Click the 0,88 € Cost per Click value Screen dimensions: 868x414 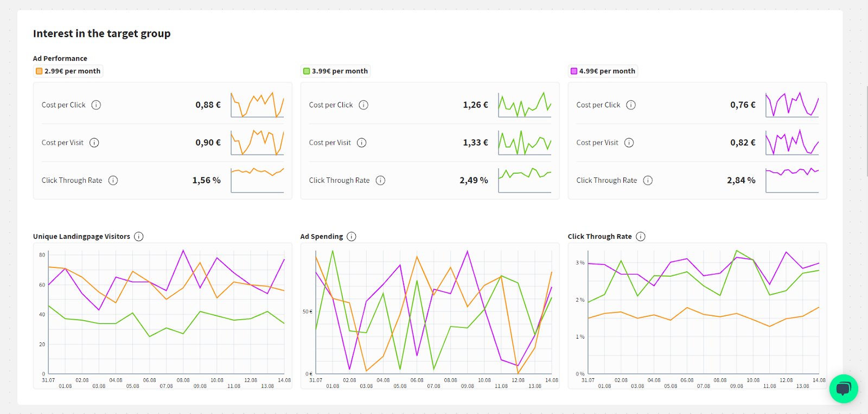(x=208, y=105)
